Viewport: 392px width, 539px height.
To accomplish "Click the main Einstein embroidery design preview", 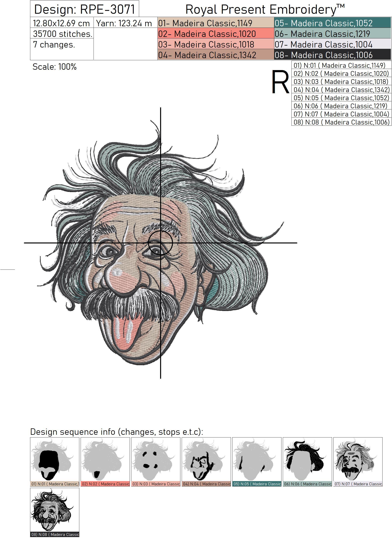I will point(161,242).
